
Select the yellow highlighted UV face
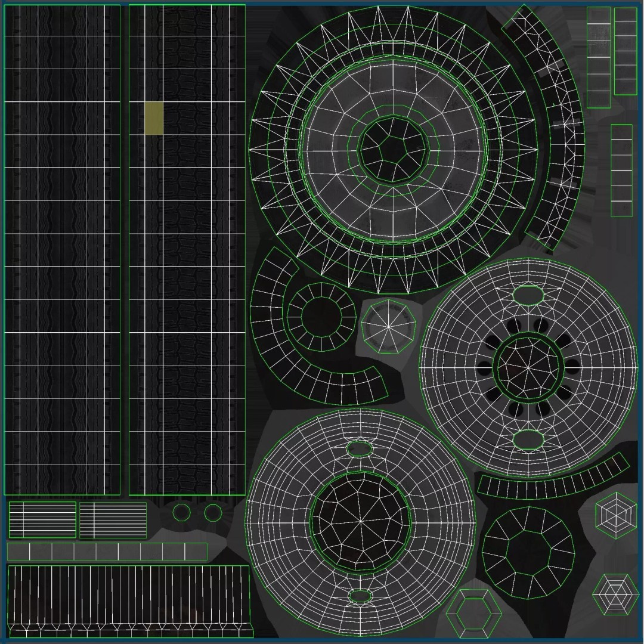(154, 118)
